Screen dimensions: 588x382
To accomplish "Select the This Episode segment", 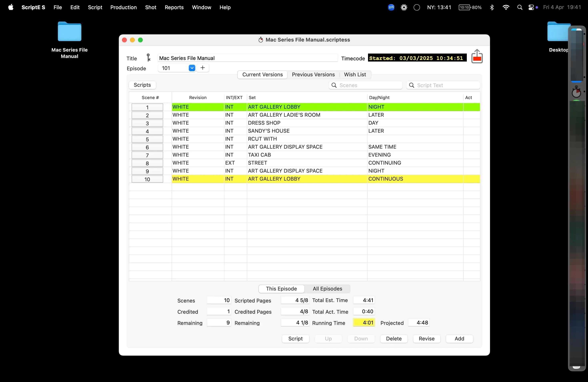I will 281,289.
